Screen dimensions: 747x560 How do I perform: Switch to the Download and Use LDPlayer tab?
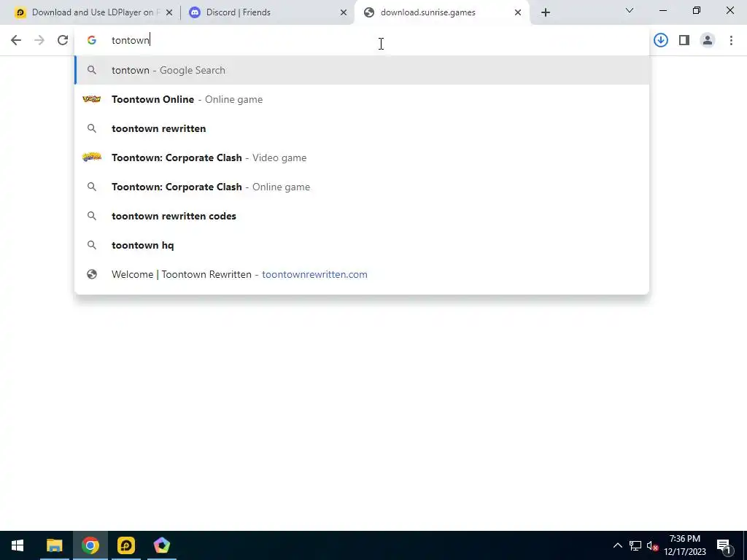[x=91, y=12]
